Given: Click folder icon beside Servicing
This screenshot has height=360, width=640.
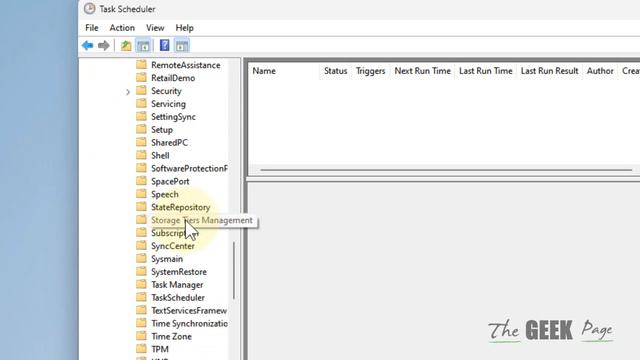Looking at the screenshot, I should coord(141,103).
